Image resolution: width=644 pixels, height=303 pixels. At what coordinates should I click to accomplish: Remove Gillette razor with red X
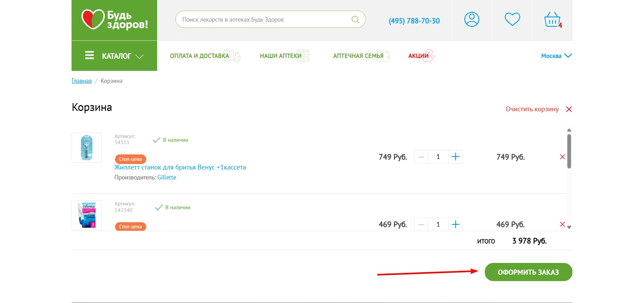click(x=562, y=157)
